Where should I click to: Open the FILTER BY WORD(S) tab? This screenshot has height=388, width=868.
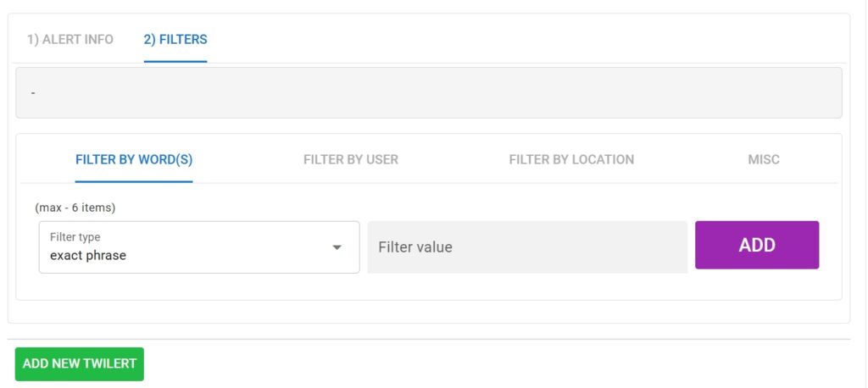tap(134, 159)
